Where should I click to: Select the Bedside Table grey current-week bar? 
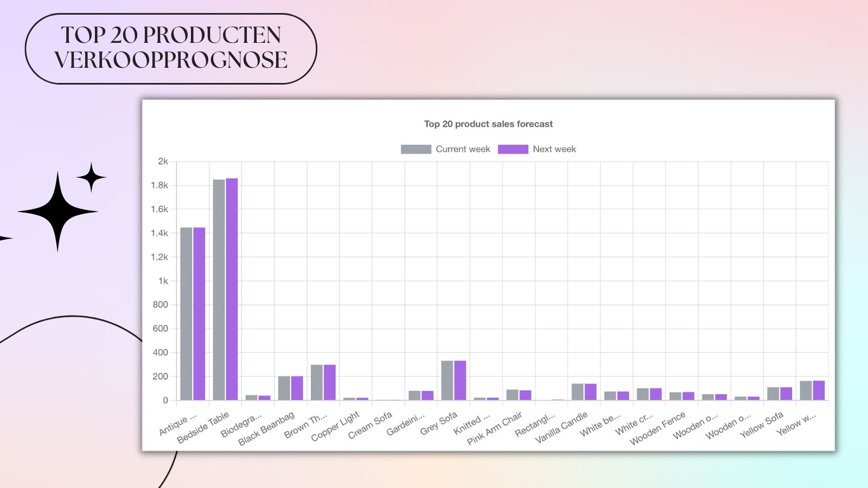click(219, 290)
